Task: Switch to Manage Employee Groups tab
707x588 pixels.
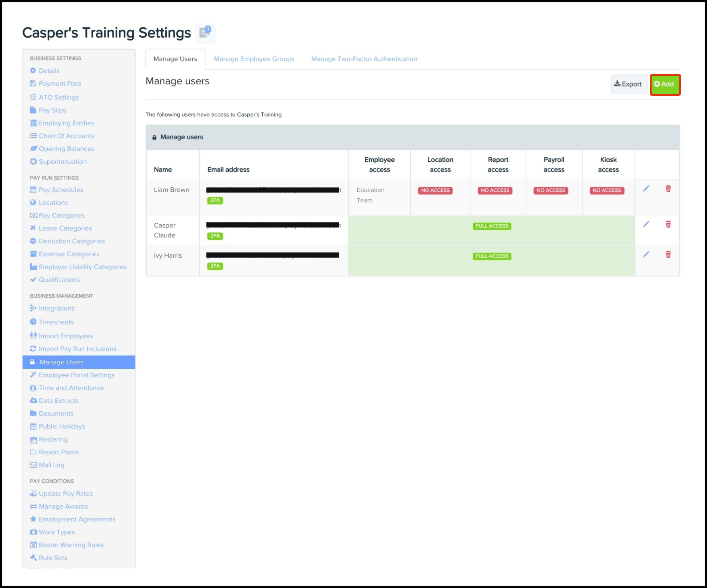Action: pos(254,59)
